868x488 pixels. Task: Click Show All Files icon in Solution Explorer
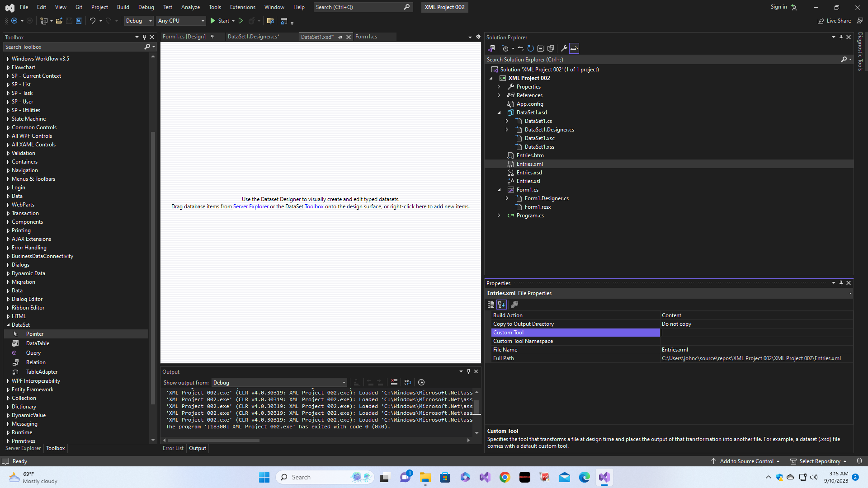[551, 48]
